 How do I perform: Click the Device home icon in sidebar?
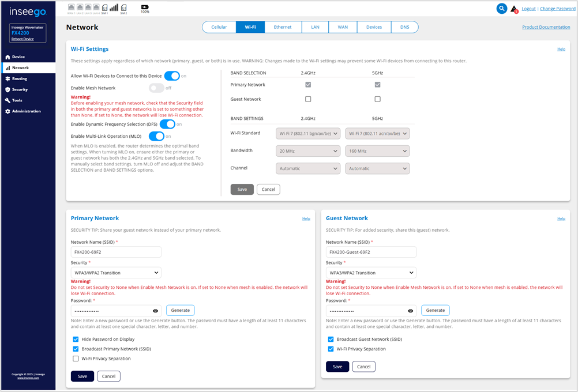pos(7,57)
